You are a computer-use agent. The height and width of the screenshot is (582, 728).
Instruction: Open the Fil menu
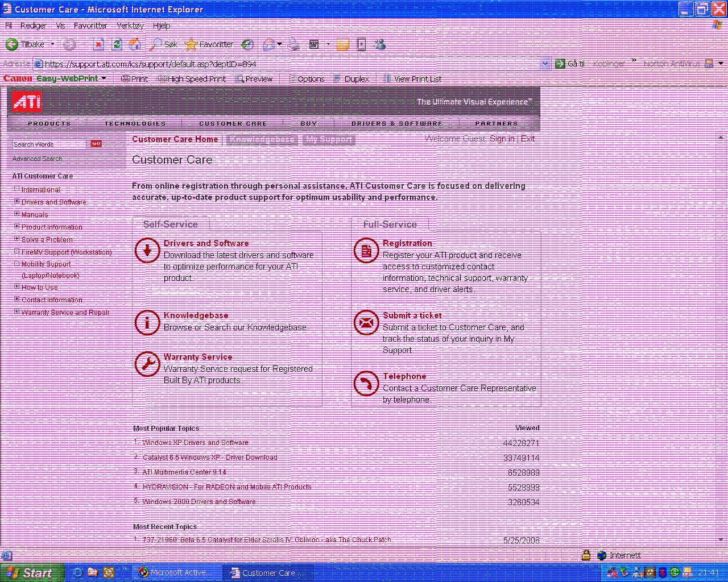9,26
